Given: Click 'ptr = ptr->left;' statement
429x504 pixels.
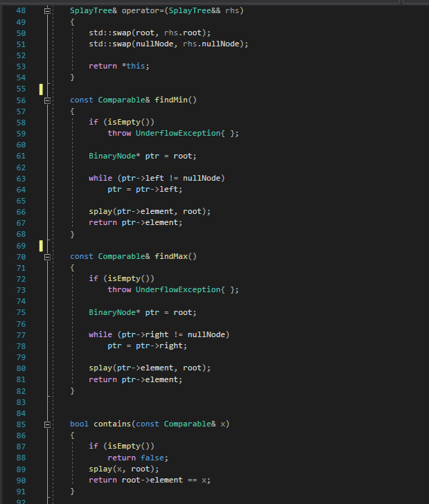Looking at the screenshot, I should 145,189.
